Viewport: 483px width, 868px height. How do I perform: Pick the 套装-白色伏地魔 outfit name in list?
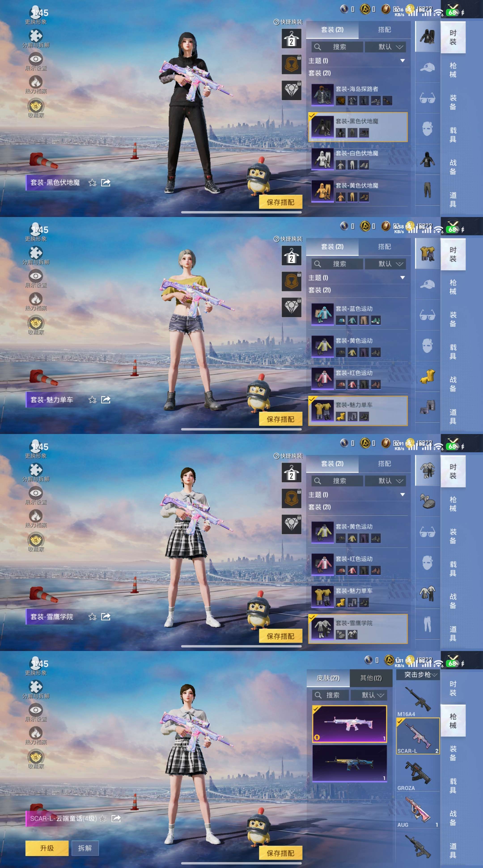[x=357, y=153]
